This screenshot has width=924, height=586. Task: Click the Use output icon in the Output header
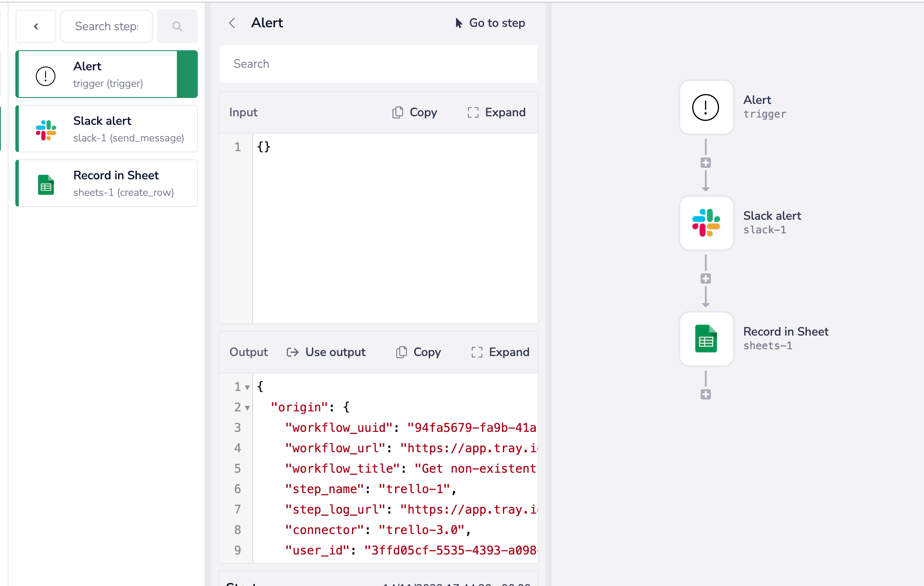point(292,352)
